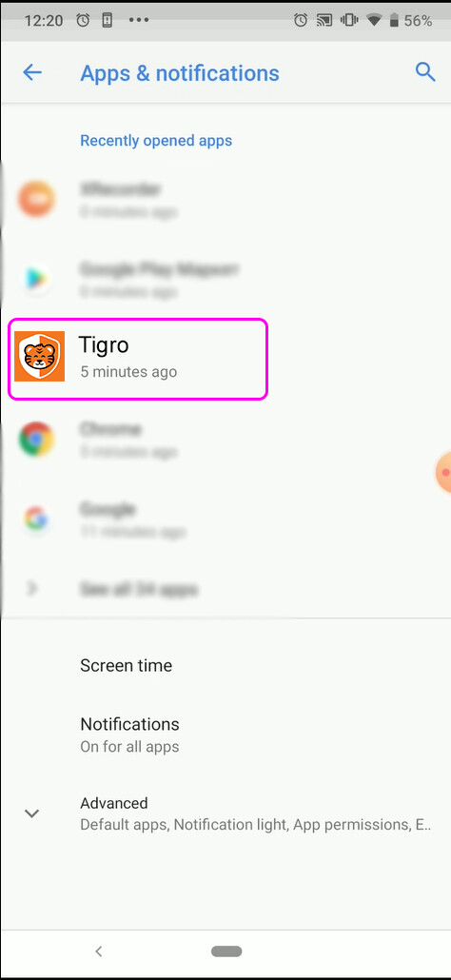Image resolution: width=451 pixels, height=980 pixels.
Task: Tap the battery indicator in status bar
Action: (394, 21)
